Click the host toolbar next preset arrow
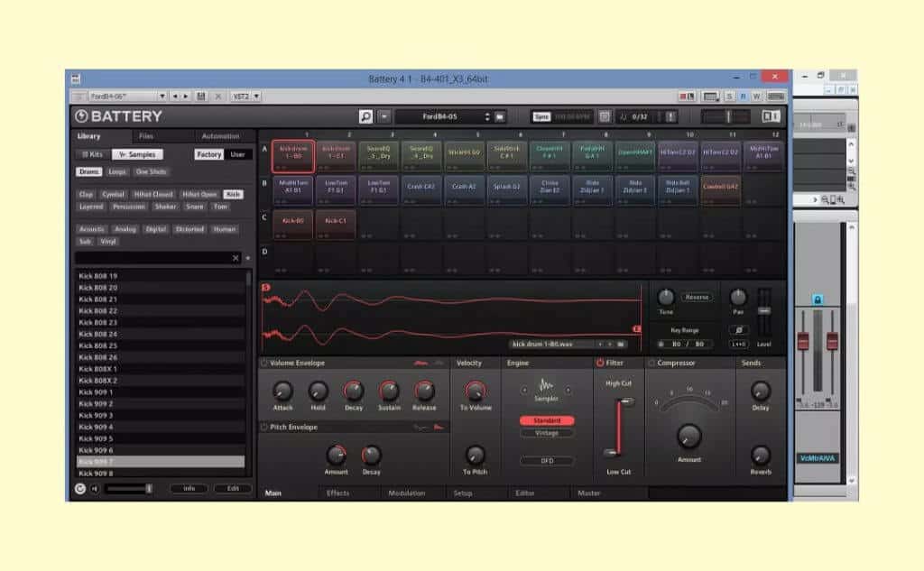 coord(186,96)
